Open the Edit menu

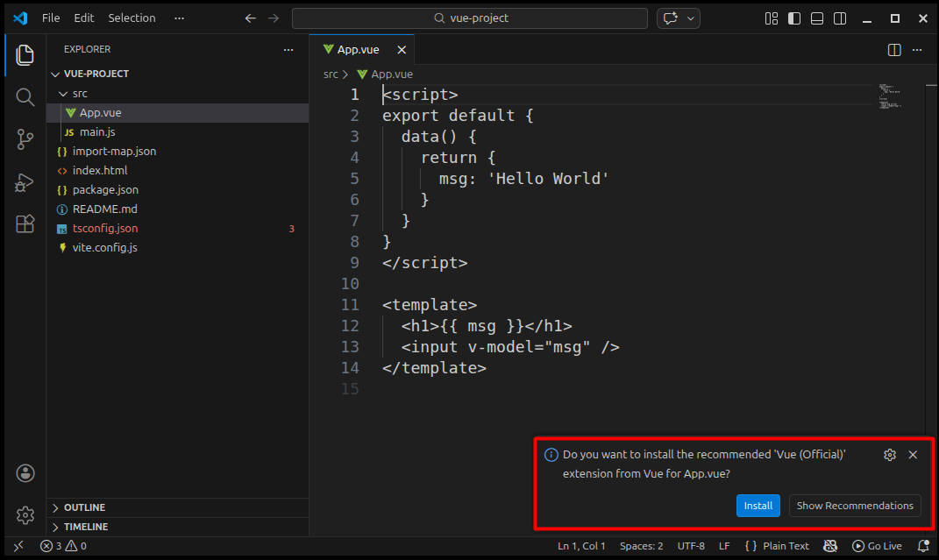(84, 18)
